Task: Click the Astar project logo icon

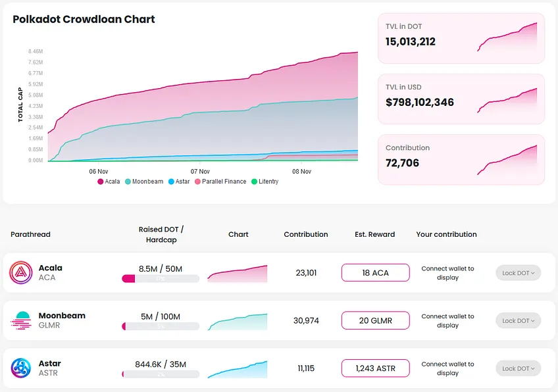Action: coord(20,368)
